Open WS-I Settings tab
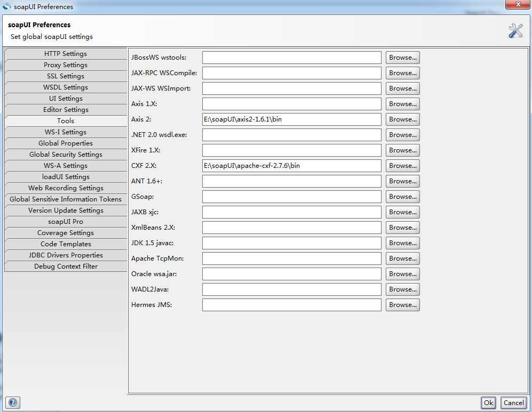The width and height of the screenshot is (532, 412). (x=66, y=132)
